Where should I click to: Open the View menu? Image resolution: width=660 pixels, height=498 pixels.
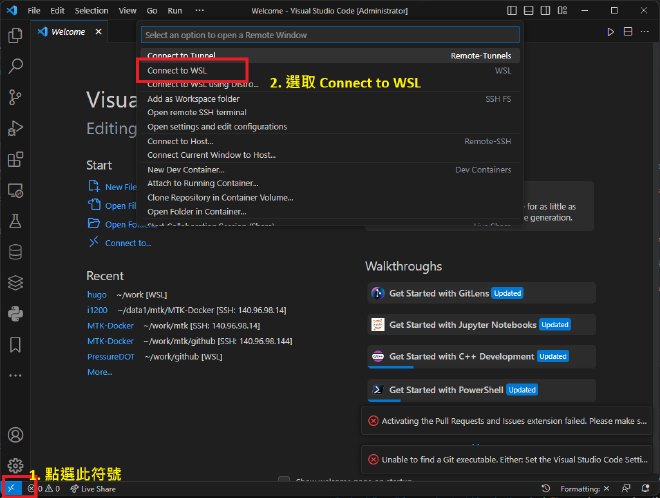(127, 11)
